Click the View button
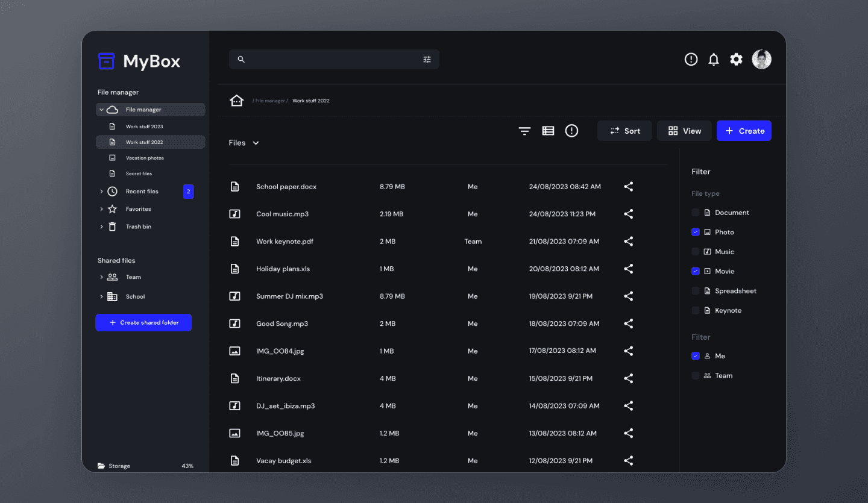Image resolution: width=868 pixels, height=503 pixels. tap(684, 131)
